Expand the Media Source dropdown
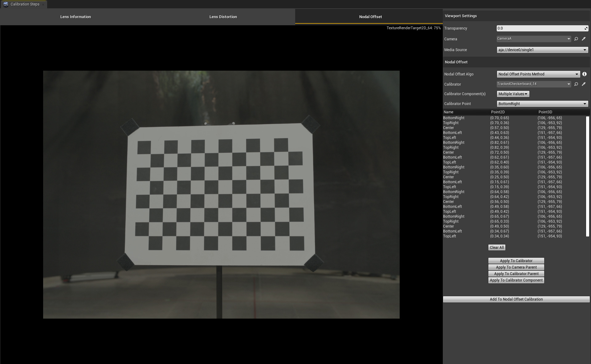This screenshot has height=364, width=591. 542,50
